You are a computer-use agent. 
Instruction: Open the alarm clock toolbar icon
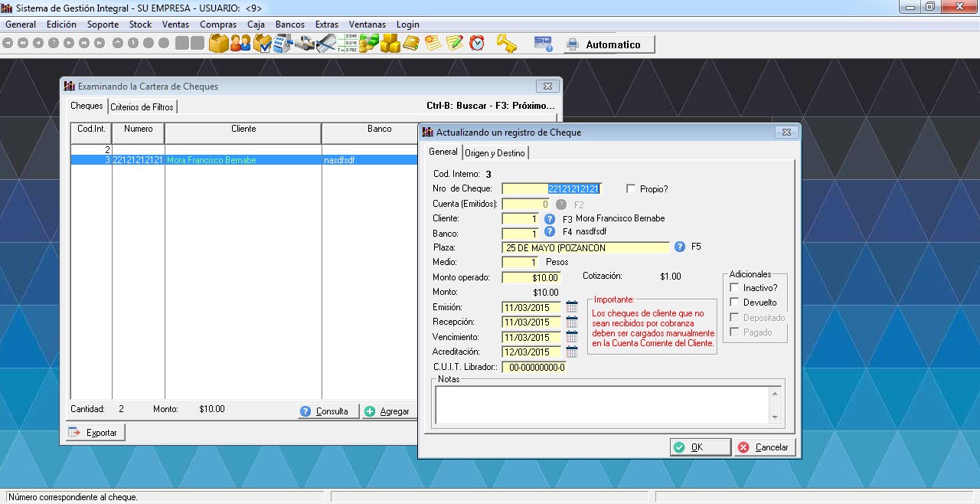pyautogui.click(x=477, y=44)
